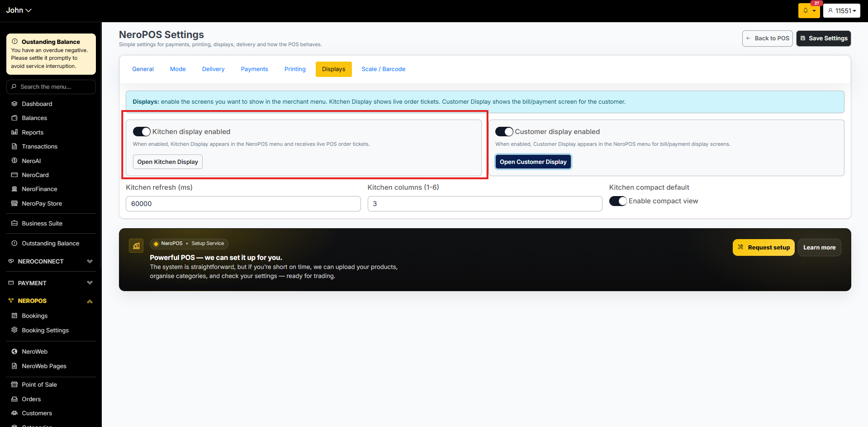Click the Booking Settings gear icon

pyautogui.click(x=14, y=330)
